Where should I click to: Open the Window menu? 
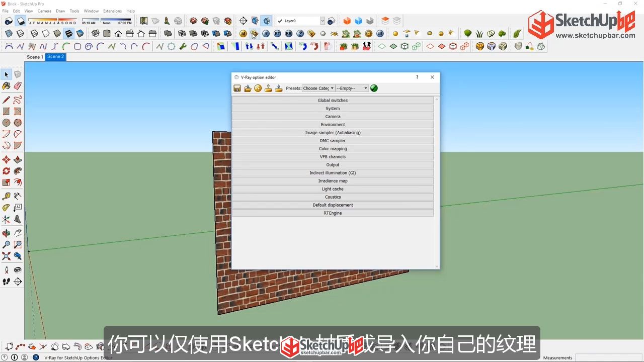point(91,11)
